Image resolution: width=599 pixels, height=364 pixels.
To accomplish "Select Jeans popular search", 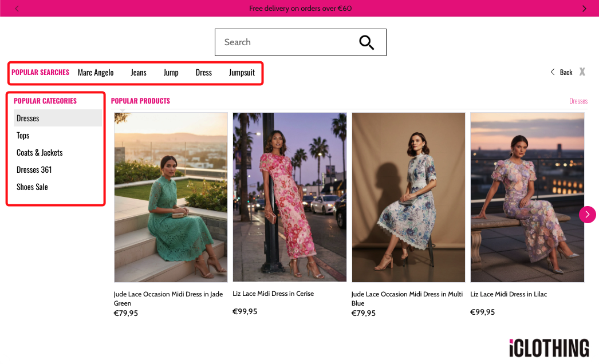I will click(x=139, y=73).
